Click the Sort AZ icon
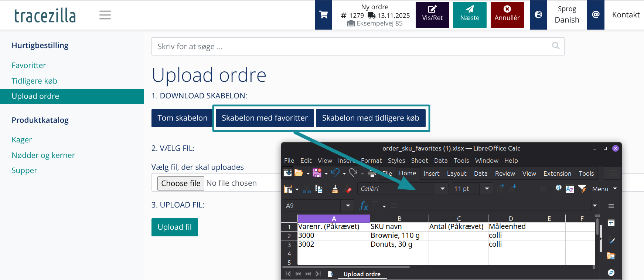This screenshot has width=644, height=280. (570, 189)
